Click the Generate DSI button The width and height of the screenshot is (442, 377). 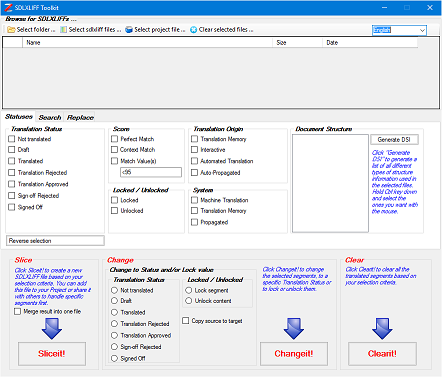394,139
